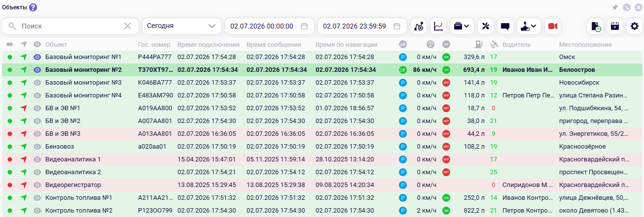The height and width of the screenshot is (217, 644).
Task: Sort by movement state arrow column header
Action: coord(402,45)
